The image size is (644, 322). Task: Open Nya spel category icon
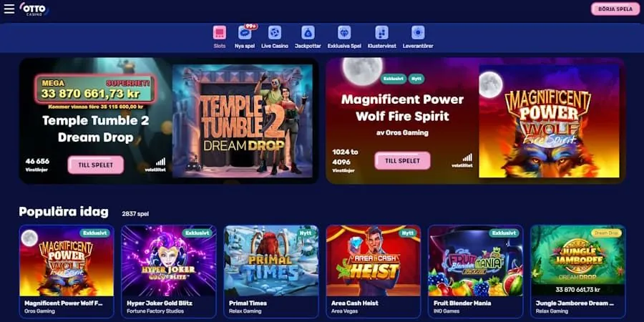pos(245,32)
